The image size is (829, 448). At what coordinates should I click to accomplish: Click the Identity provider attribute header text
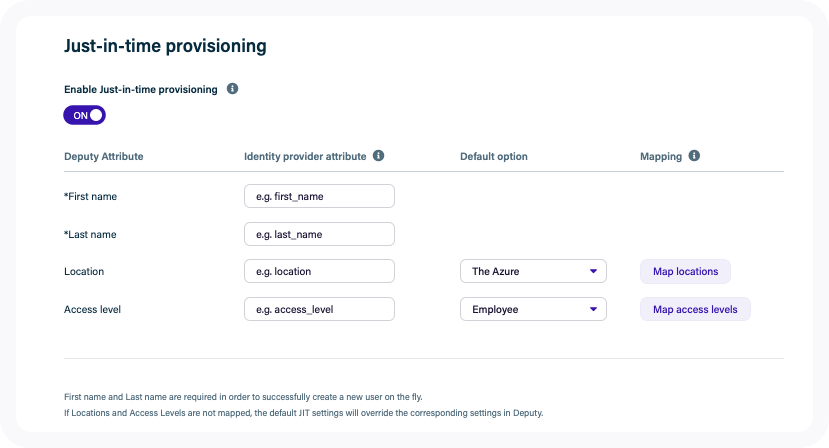point(305,157)
